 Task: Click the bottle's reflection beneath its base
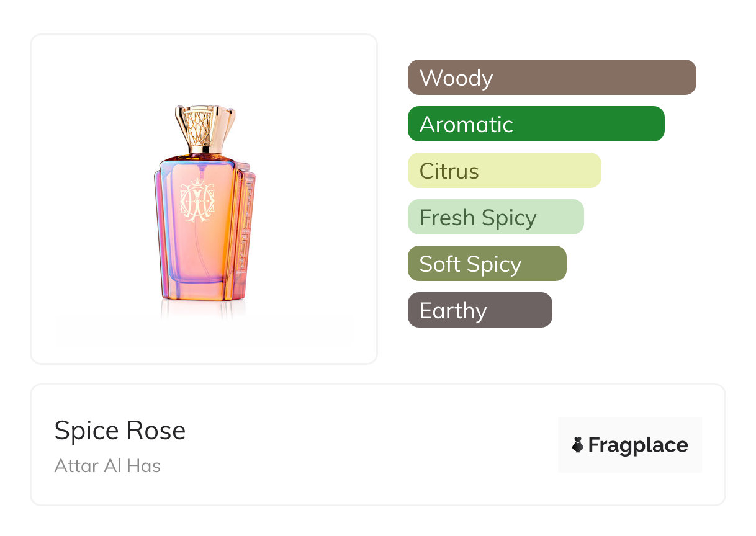(202, 310)
